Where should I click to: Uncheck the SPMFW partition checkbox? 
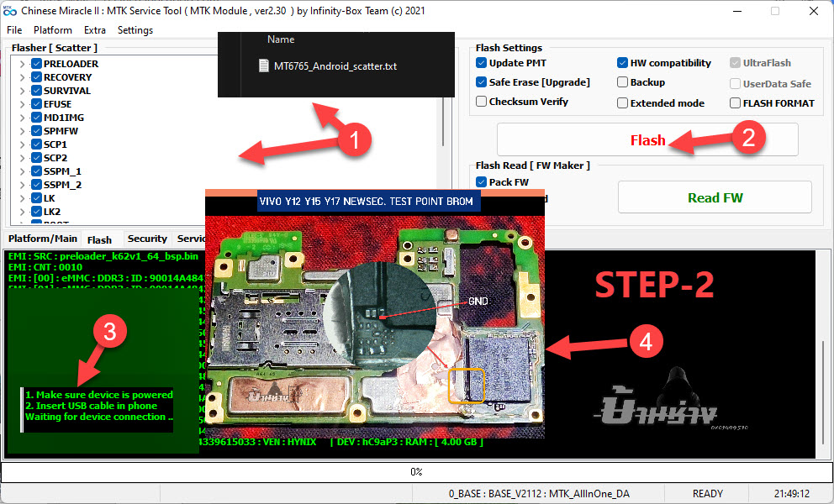pyautogui.click(x=37, y=131)
